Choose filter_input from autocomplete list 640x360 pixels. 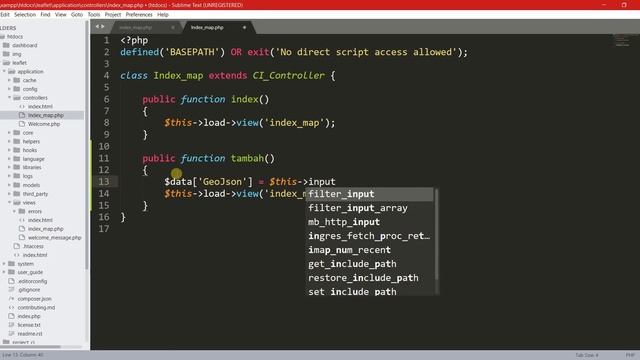pyautogui.click(x=369, y=194)
